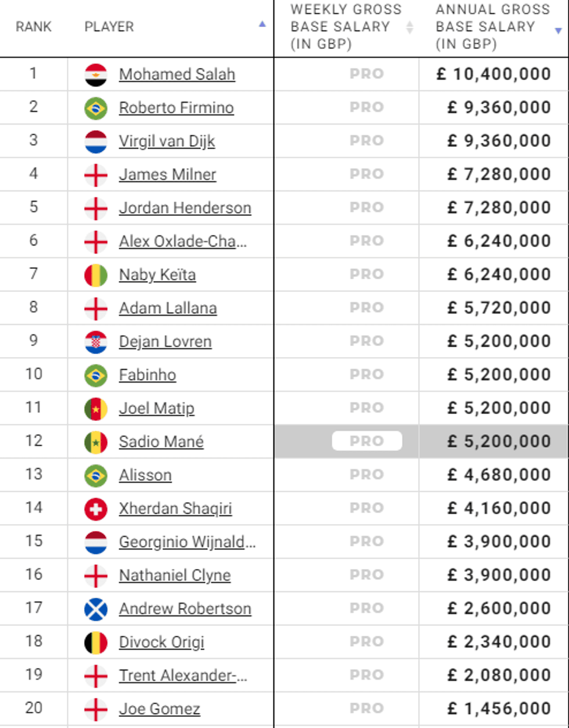The image size is (569, 728).
Task: Click the Cameroon flag beside Joel Matip
Action: [x=96, y=409]
